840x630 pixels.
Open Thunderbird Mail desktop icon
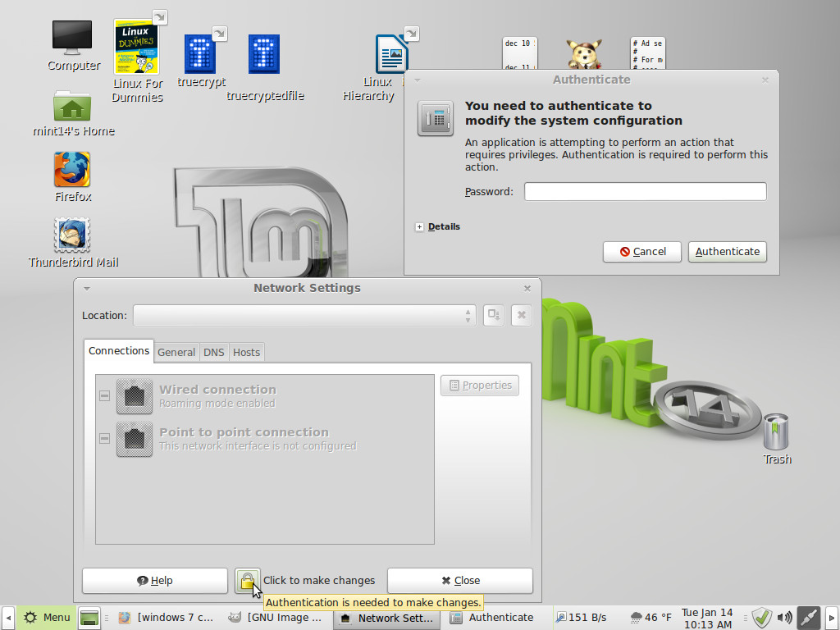coord(72,235)
